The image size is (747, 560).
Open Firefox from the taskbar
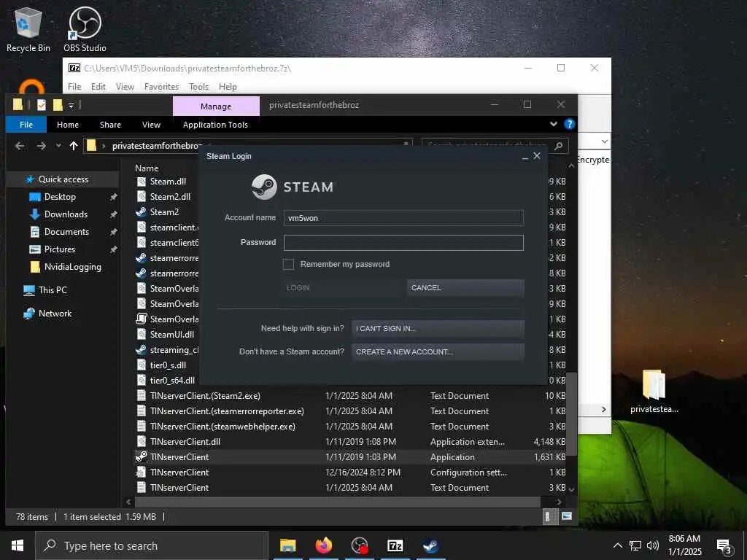323,545
